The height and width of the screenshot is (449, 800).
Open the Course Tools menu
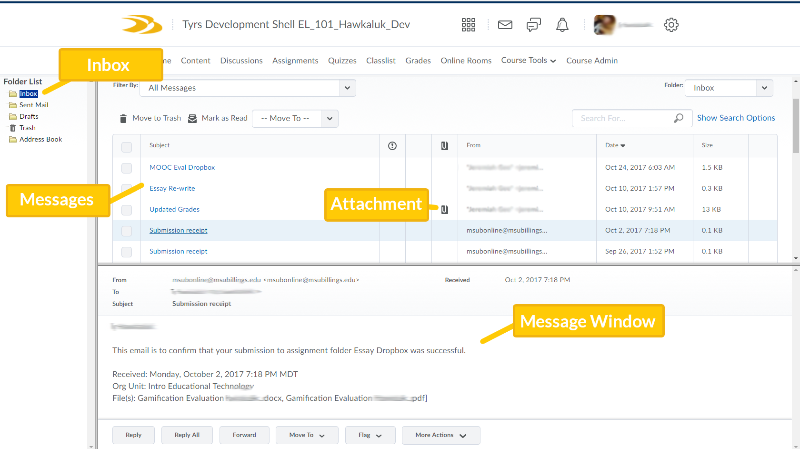[x=528, y=61]
